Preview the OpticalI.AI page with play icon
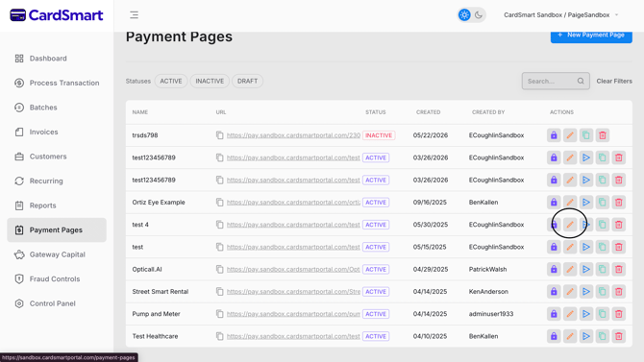This screenshot has height=362, width=644. click(x=586, y=269)
